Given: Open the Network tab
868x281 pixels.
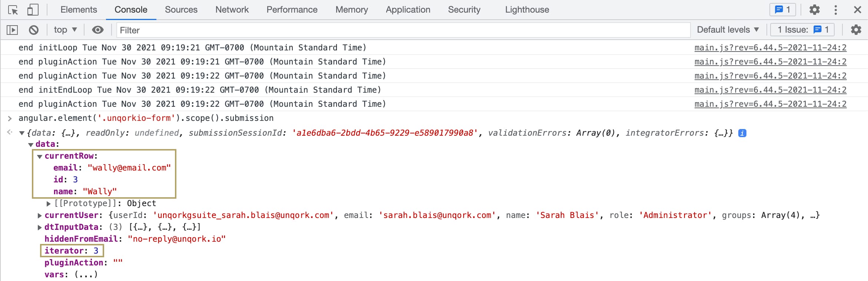Looking at the screenshot, I should coord(232,10).
